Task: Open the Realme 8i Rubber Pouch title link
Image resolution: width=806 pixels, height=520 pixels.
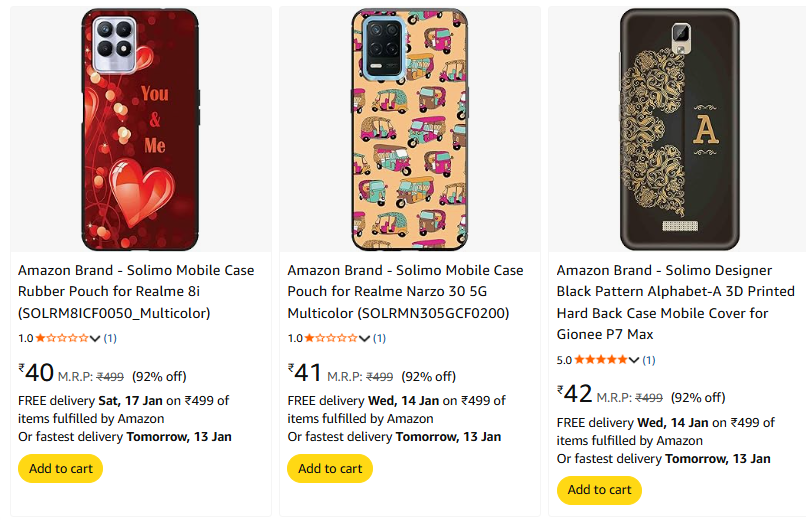Action: coord(136,291)
